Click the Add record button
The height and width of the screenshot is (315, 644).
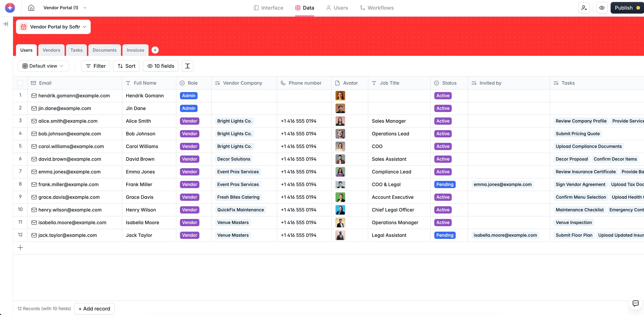[94, 308]
